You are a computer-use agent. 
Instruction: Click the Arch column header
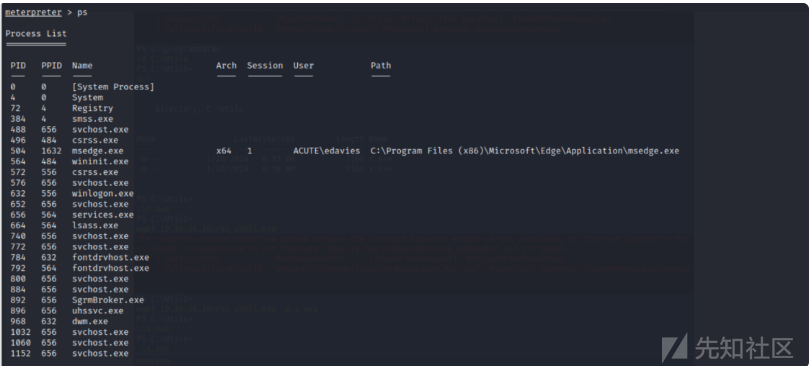click(226, 66)
